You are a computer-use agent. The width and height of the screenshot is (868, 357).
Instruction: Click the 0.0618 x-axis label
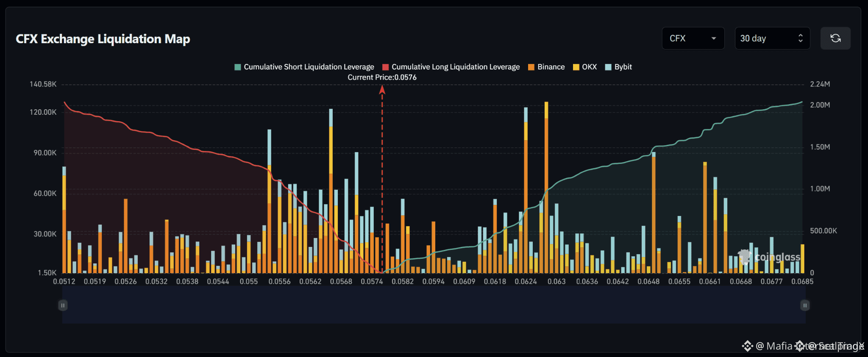[495, 282]
